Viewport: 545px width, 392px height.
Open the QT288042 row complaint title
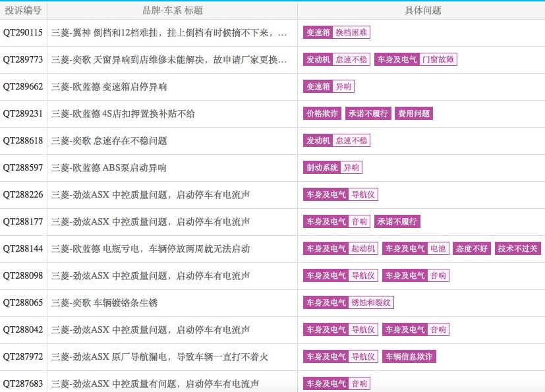150,329
